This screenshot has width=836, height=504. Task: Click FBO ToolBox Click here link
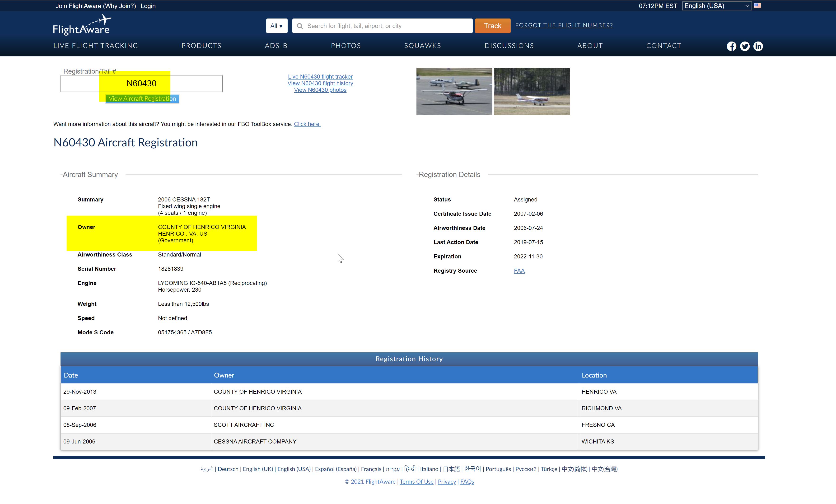(x=307, y=124)
